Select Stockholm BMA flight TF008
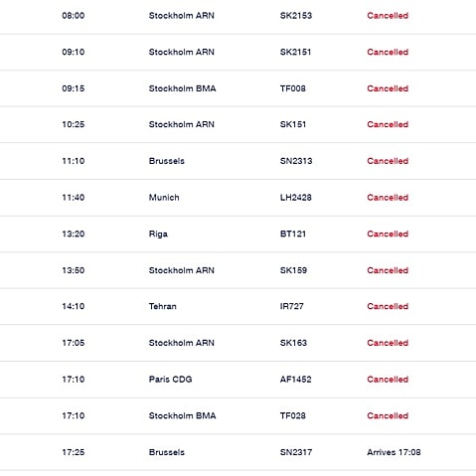 click(x=238, y=88)
